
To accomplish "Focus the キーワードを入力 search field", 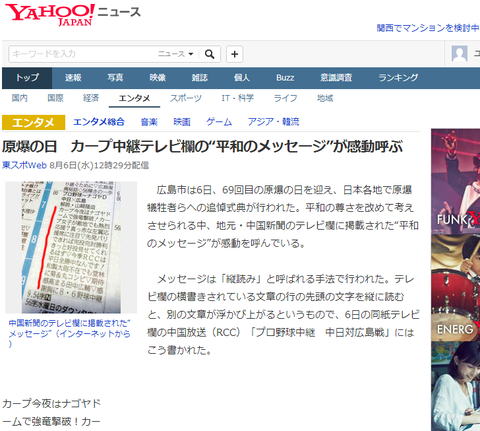I will [x=83, y=54].
